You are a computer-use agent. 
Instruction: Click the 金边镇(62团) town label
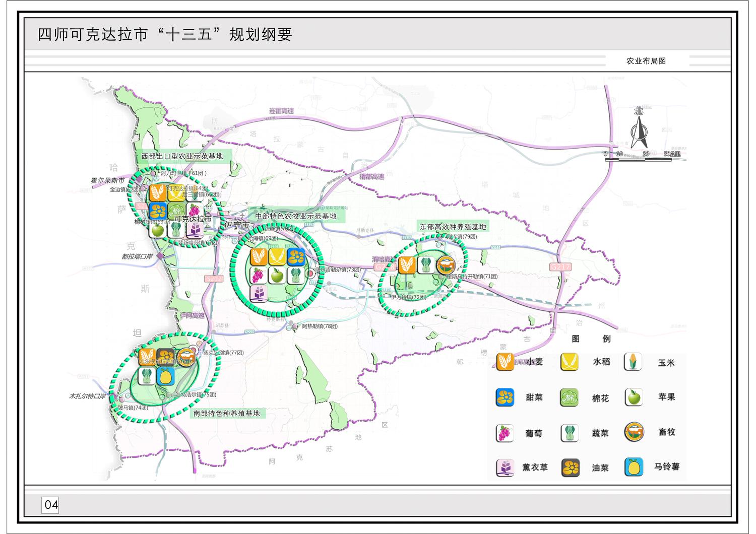(x=124, y=189)
